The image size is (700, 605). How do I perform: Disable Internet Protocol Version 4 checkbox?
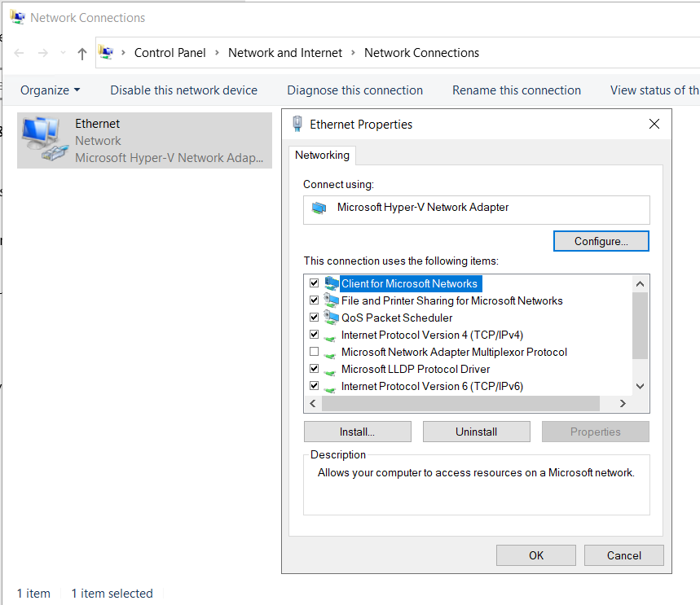coord(315,334)
